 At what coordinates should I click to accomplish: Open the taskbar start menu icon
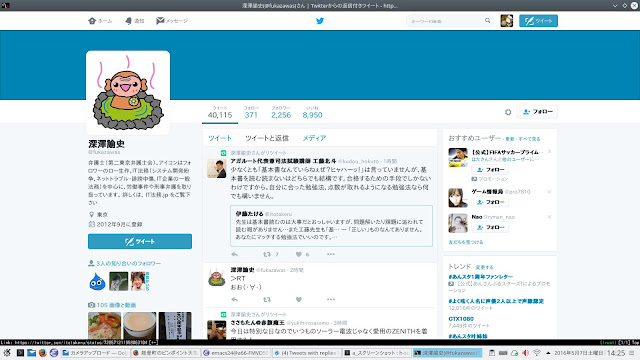tap(7, 353)
